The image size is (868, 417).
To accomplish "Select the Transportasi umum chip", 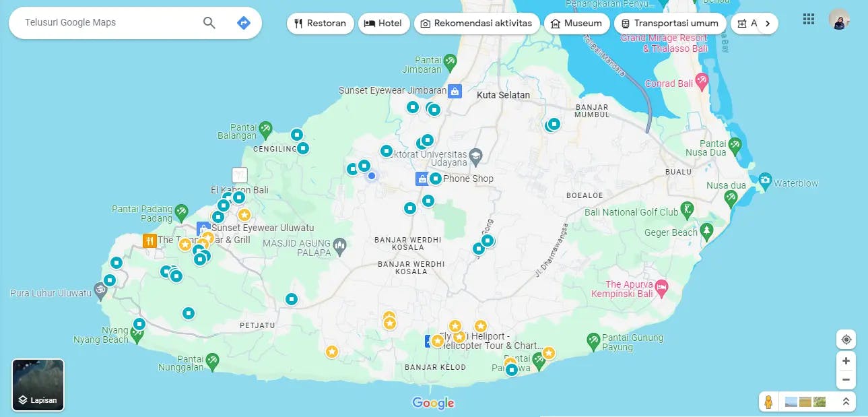I will 670,23.
